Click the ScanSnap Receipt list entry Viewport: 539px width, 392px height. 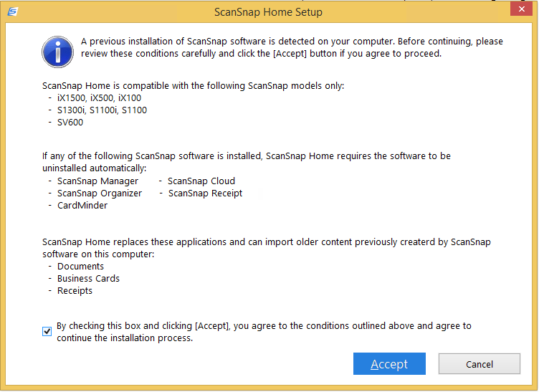click(x=205, y=193)
